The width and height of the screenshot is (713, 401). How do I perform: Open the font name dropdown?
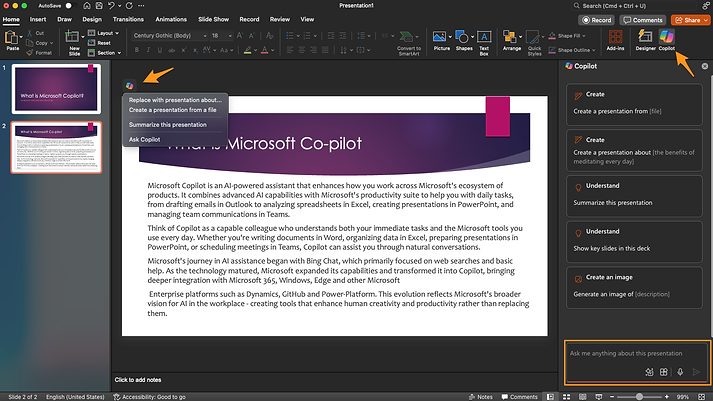click(205, 35)
